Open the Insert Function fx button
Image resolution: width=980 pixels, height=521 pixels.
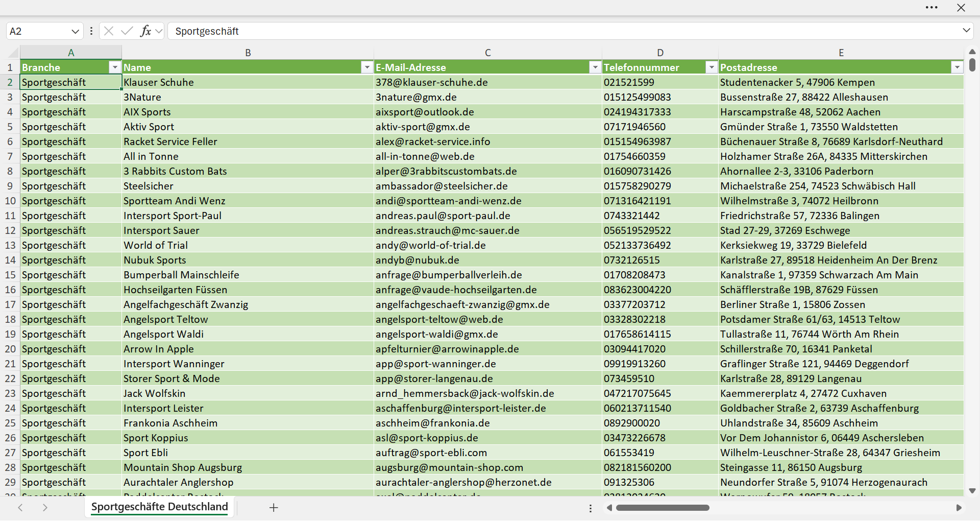[x=145, y=31]
